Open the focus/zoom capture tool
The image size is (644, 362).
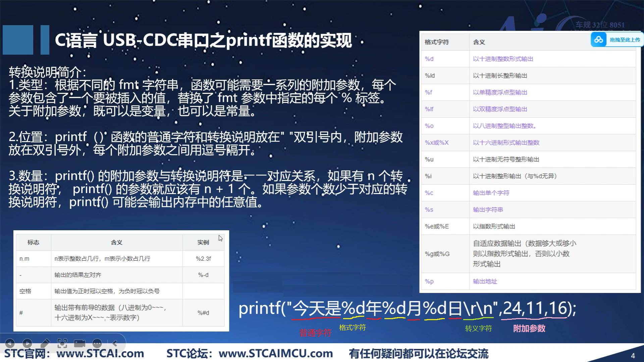click(62, 343)
